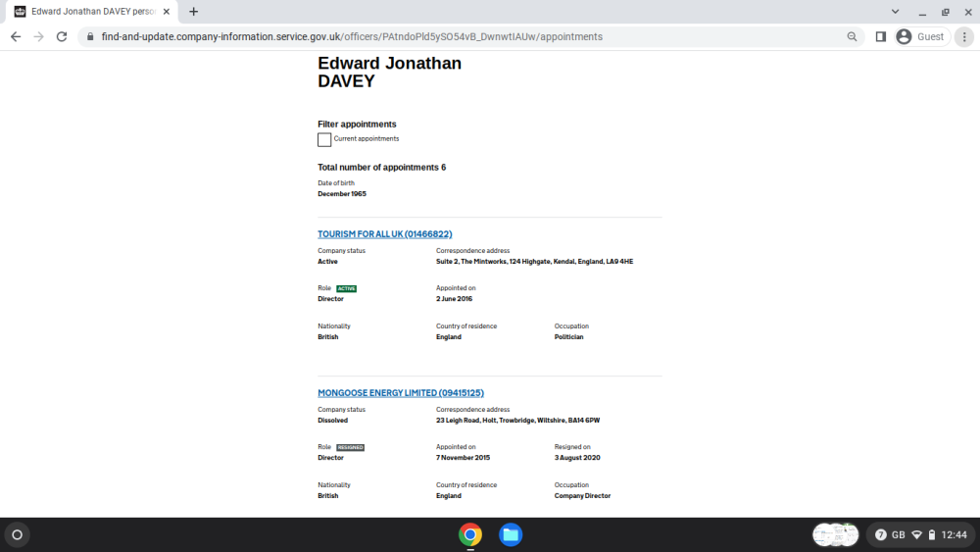Screen dimensions: 980x552
Task: View site info via the padlock icon
Action: click(x=90, y=37)
